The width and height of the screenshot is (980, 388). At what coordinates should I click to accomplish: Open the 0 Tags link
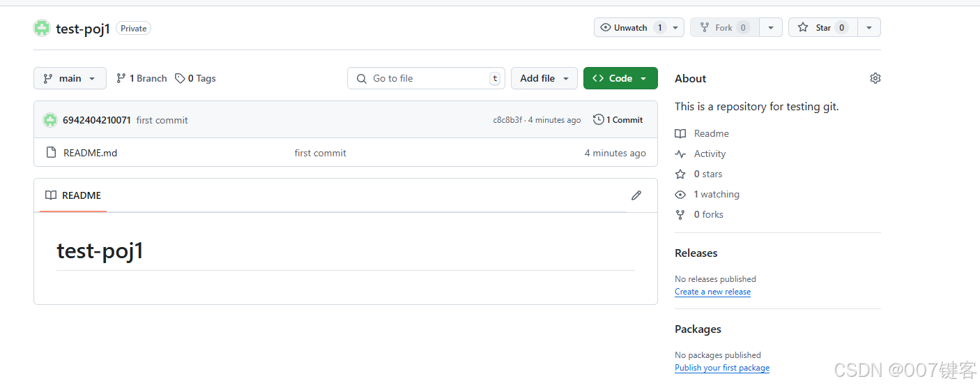coord(195,78)
